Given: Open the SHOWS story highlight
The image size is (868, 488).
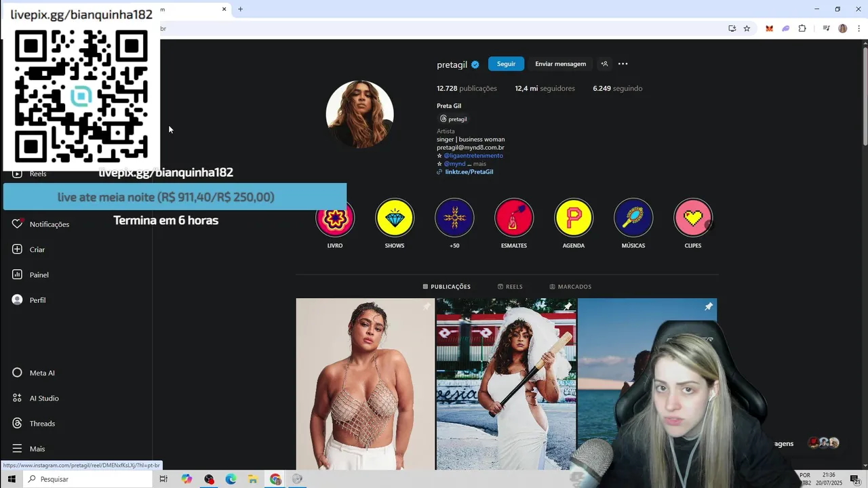Looking at the screenshot, I should click(x=395, y=218).
